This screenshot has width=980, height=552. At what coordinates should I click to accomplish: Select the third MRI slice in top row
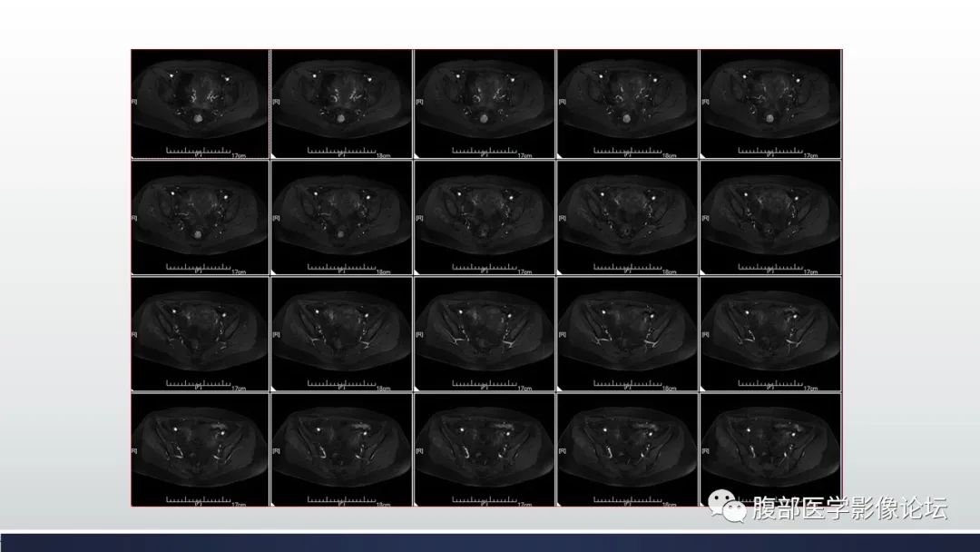click(x=485, y=103)
